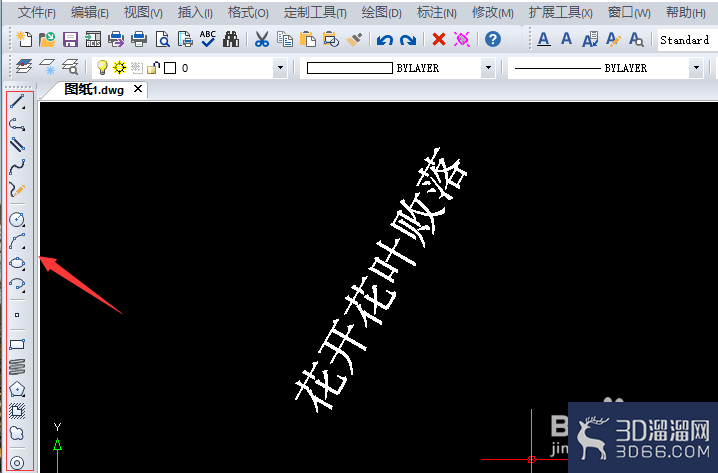Toggle layer on/off light bulb
The image size is (718, 473).
(102, 68)
